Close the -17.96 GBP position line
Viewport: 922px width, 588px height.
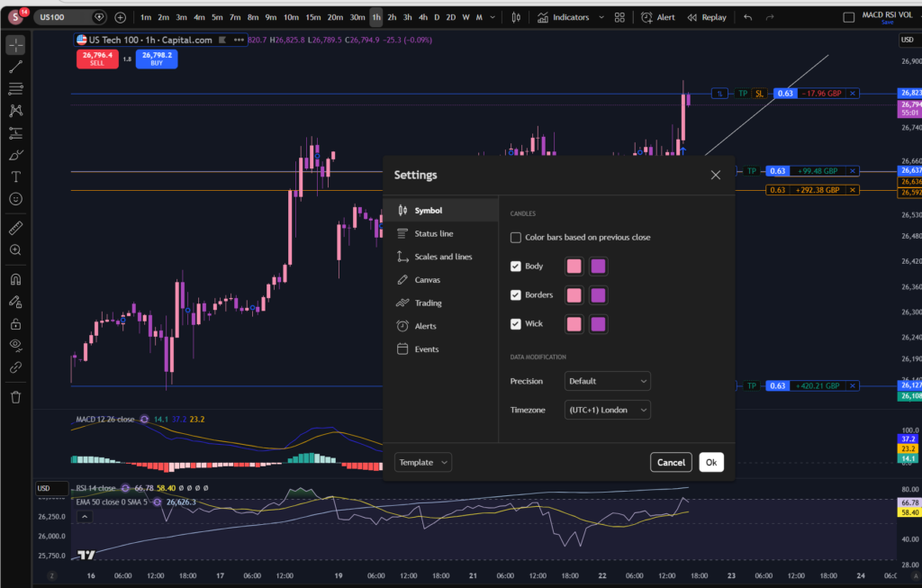click(853, 94)
